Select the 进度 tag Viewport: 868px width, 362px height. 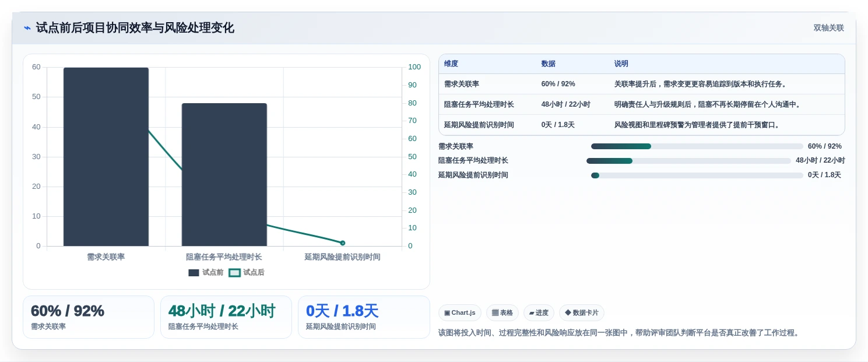pos(539,313)
